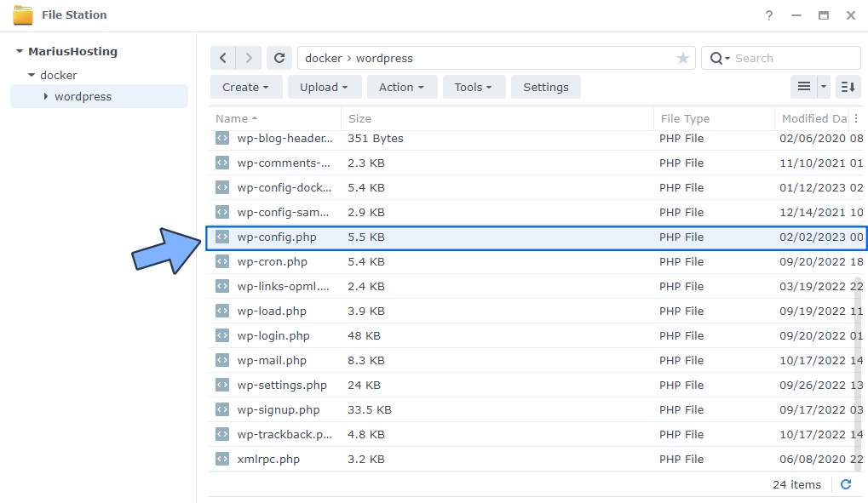Click the wp-config.php file icon

(222, 237)
